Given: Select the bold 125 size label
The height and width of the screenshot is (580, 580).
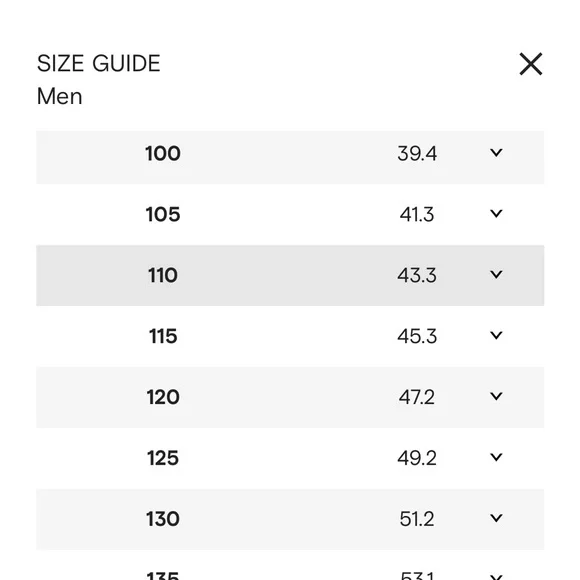Looking at the screenshot, I should pos(163,458).
